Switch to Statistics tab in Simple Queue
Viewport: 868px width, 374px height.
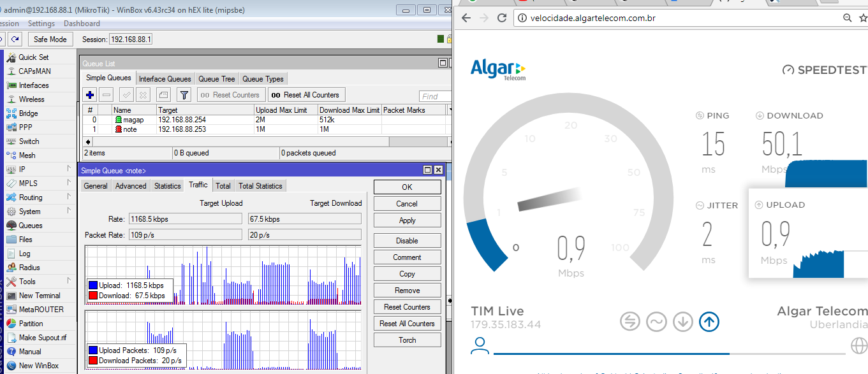tap(168, 186)
